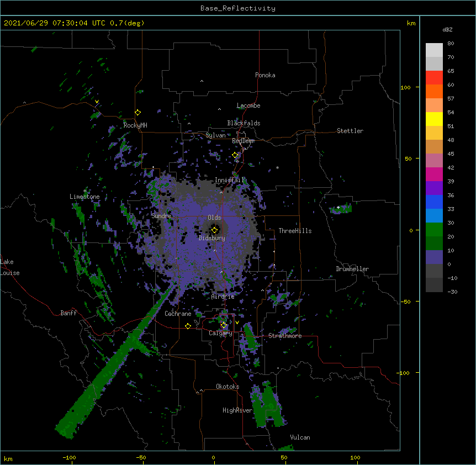Click the Blackfalds city label
Viewport: 476px width, 465px height.
click(244, 123)
